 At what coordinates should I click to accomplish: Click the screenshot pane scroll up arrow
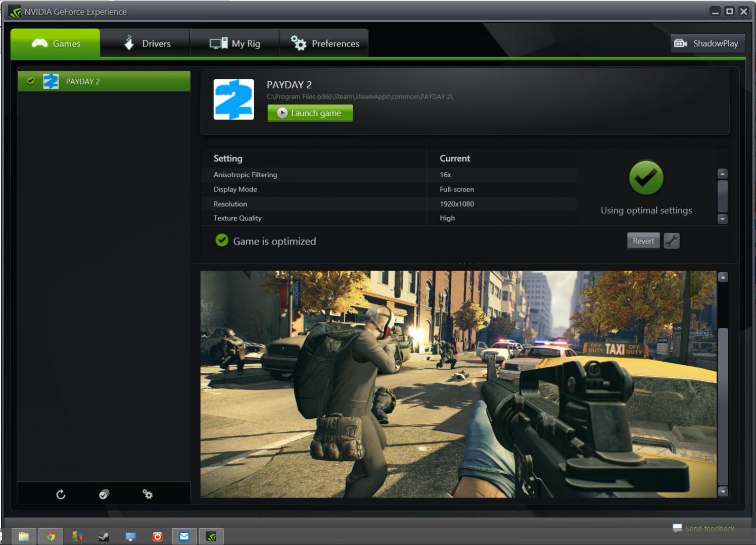pyautogui.click(x=723, y=277)
